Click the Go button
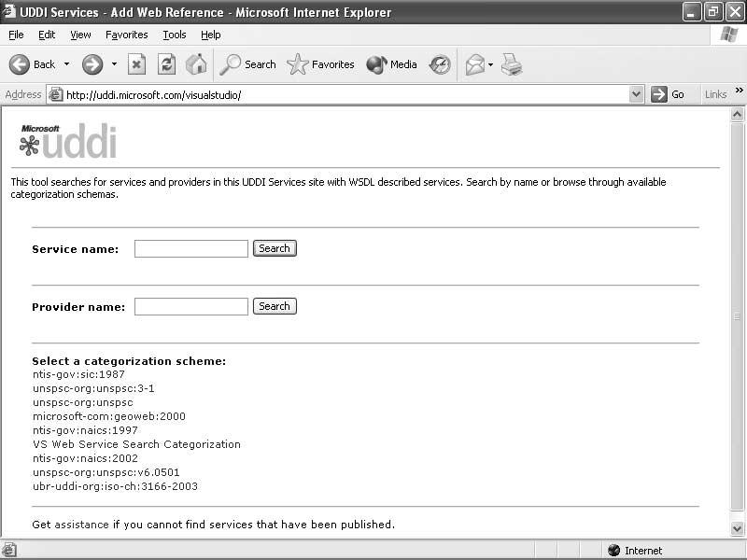 point(668,94)
